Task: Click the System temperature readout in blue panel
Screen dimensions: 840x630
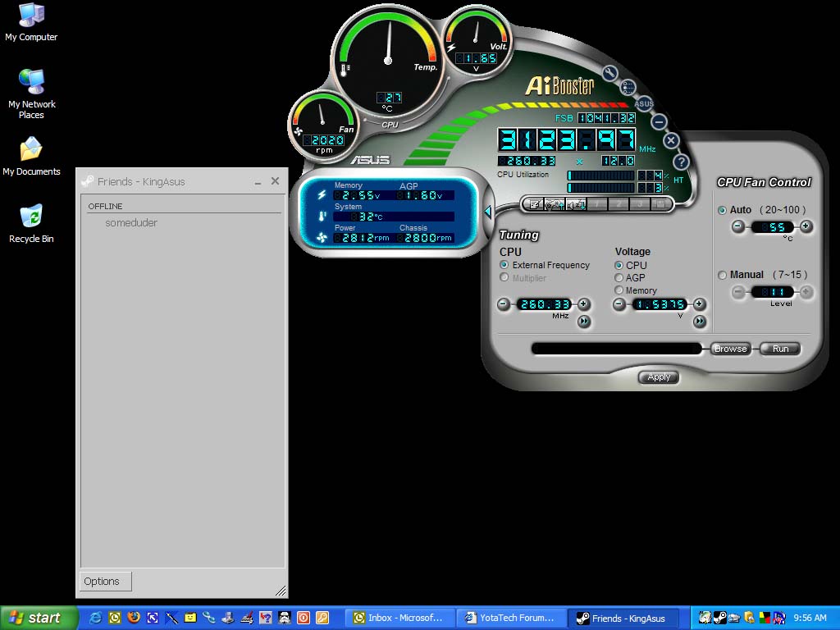Action: click(394, 217)
